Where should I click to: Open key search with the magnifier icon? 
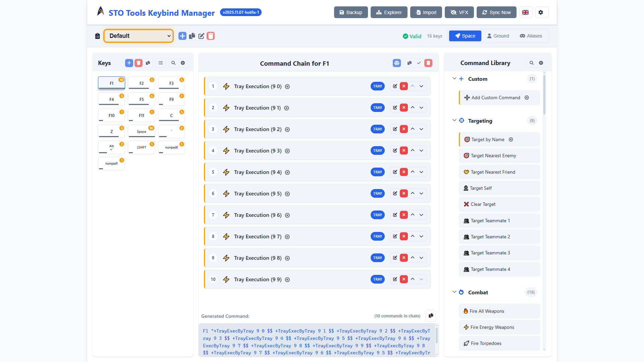point(173,63)
